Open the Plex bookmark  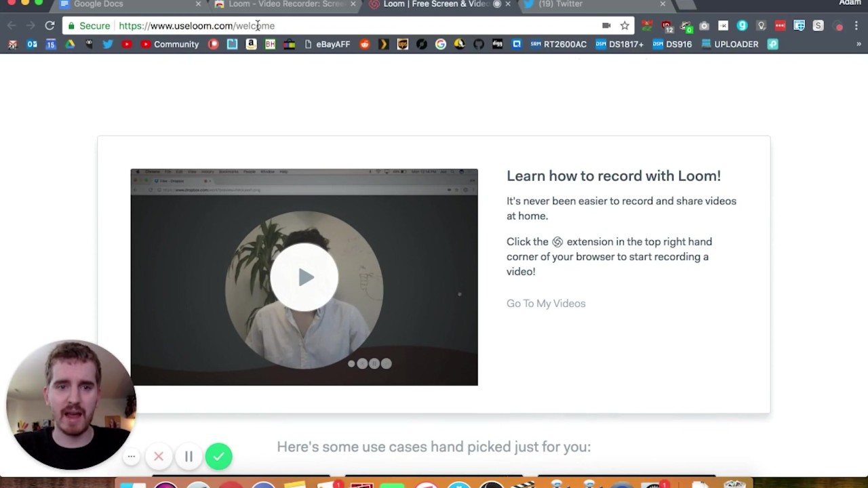click(384, 44)
